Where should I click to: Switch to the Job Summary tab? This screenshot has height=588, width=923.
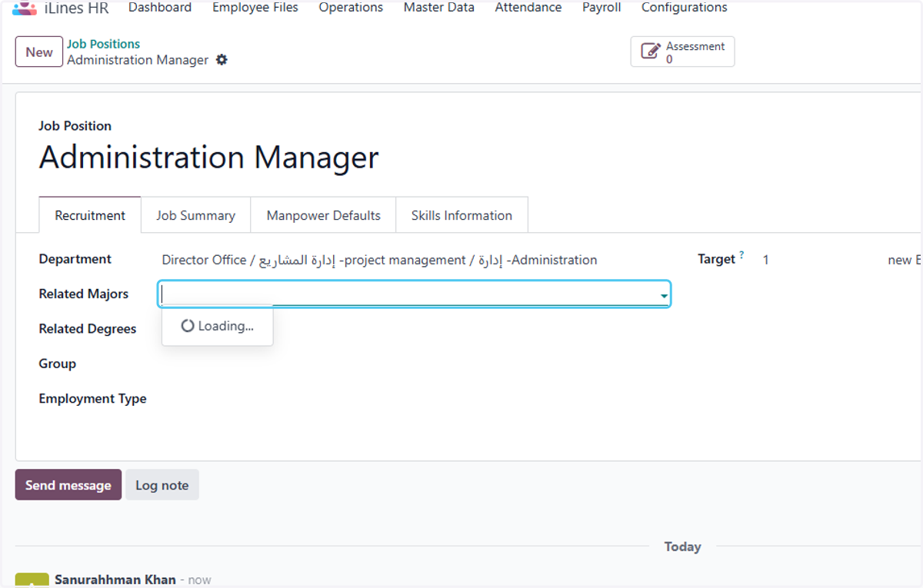[196, 215]
